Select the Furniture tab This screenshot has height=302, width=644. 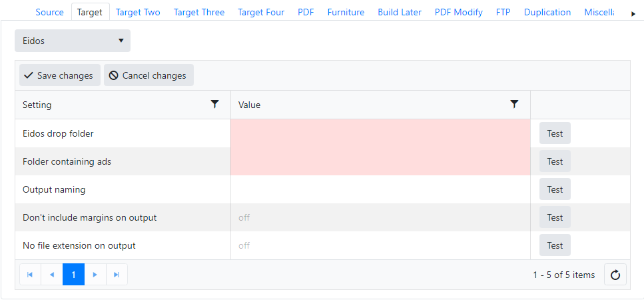(x=346, y=12)
